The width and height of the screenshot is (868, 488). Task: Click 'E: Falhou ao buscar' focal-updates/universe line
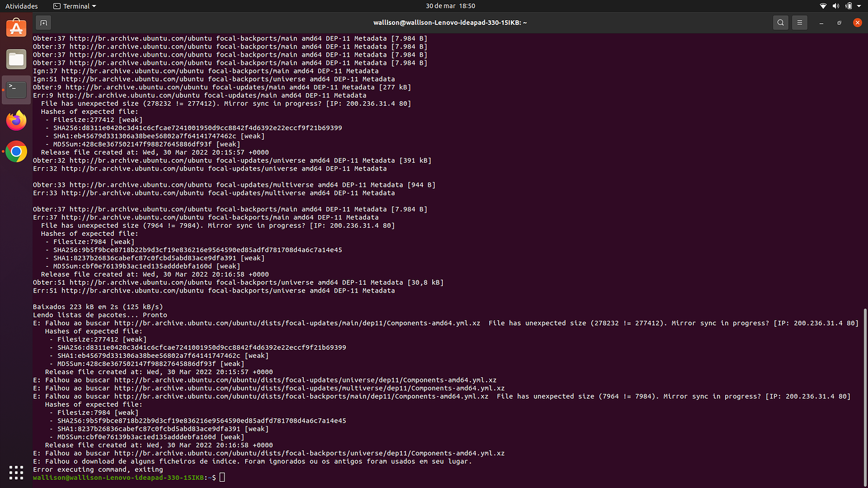click(x=264, y=380)
